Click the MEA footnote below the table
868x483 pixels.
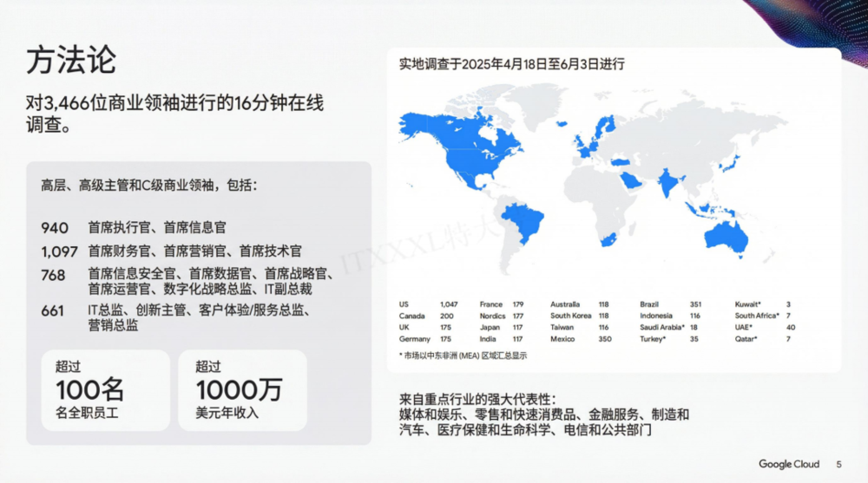click(x=463, y=356)
